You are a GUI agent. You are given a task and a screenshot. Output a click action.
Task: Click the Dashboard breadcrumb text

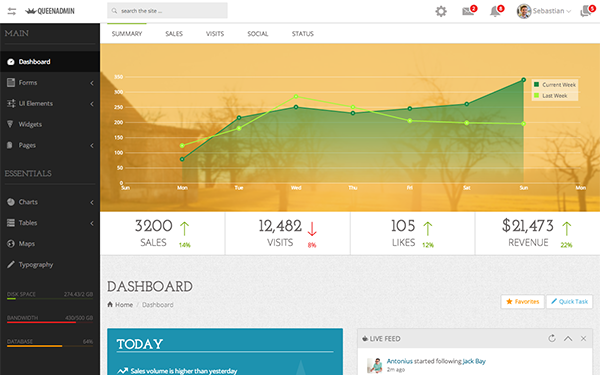[x=158, y=305]
